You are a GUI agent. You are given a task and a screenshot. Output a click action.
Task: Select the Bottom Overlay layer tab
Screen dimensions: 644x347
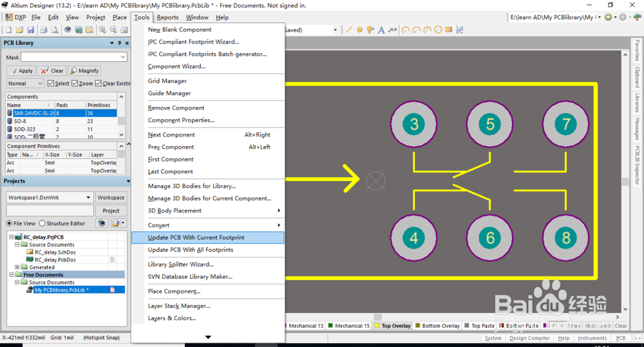tap(437, 326)
